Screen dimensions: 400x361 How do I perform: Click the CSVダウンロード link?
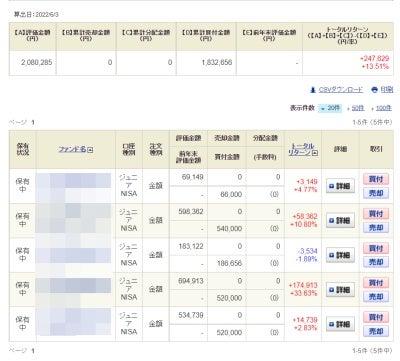(x=341, y=90)
